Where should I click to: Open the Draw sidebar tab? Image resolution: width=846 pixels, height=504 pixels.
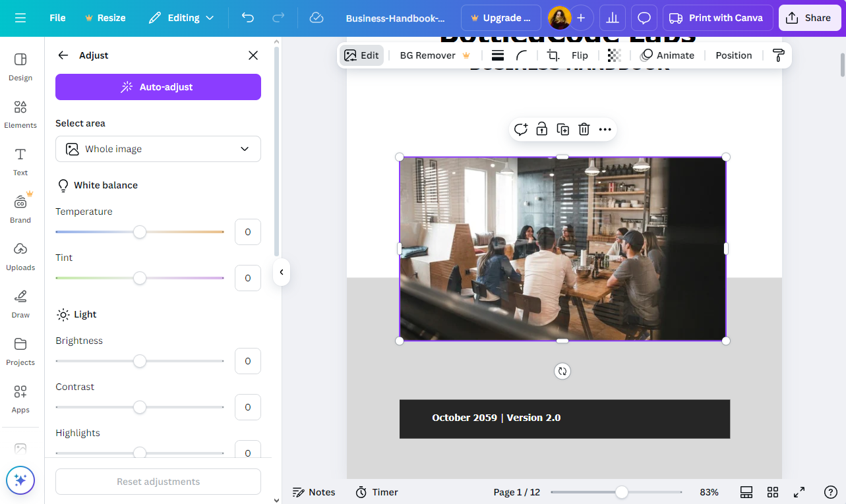tap(20, 304)
